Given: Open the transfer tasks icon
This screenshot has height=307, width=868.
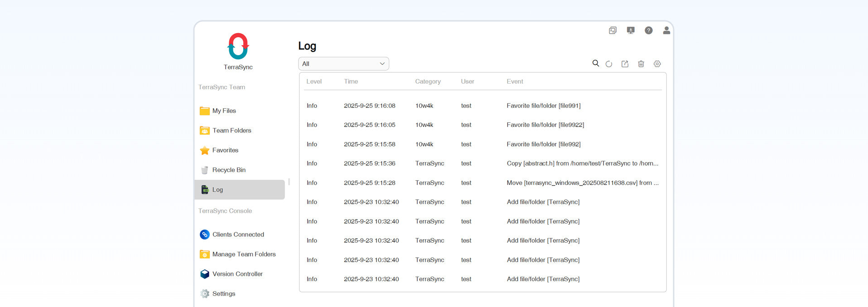Looking at the screenshot, I should tap(612, 30).
